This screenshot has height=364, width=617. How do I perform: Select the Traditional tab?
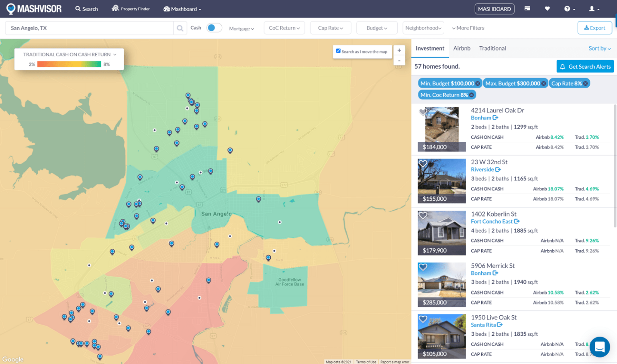tap(492, 48)
